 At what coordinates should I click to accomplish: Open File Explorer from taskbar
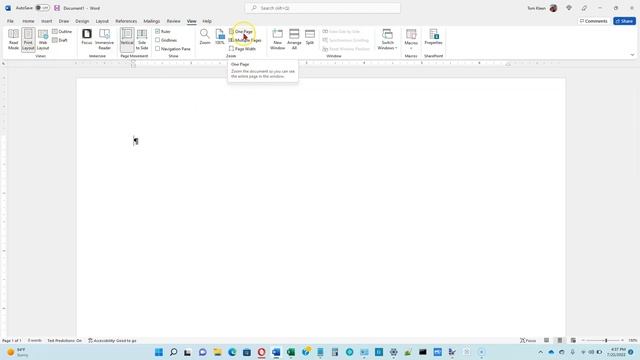click(x=217, y=352)
